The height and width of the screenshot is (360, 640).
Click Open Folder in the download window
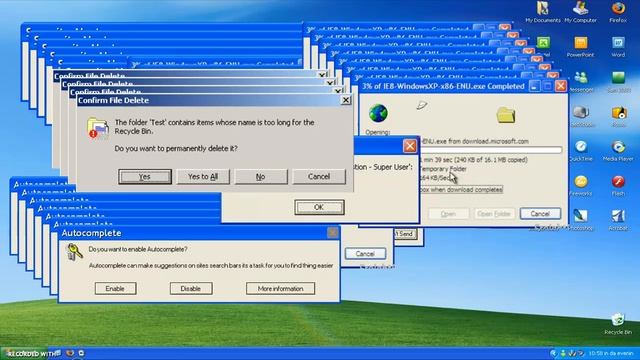click(x=494, y=214)
